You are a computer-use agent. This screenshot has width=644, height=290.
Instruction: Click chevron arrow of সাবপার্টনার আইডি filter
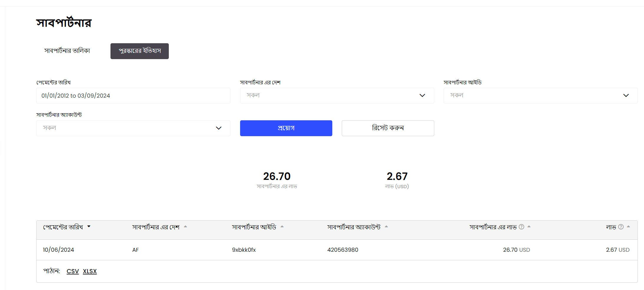[626, 96]
